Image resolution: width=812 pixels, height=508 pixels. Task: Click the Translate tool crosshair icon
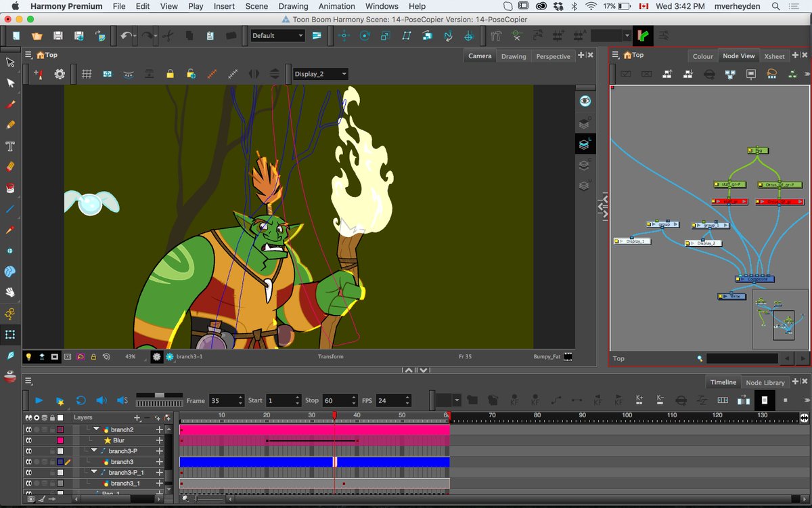click(344, 35)
